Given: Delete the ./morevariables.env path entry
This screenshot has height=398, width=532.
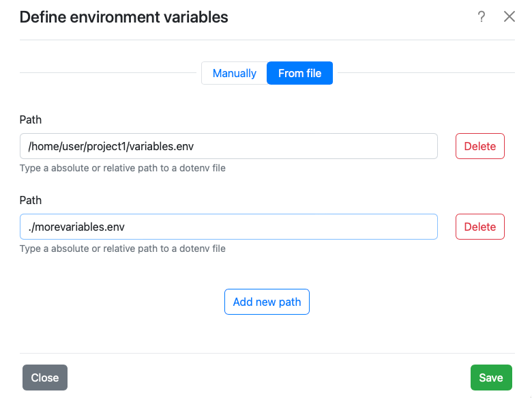Looking at the screenshot, I should coord(479,227).
